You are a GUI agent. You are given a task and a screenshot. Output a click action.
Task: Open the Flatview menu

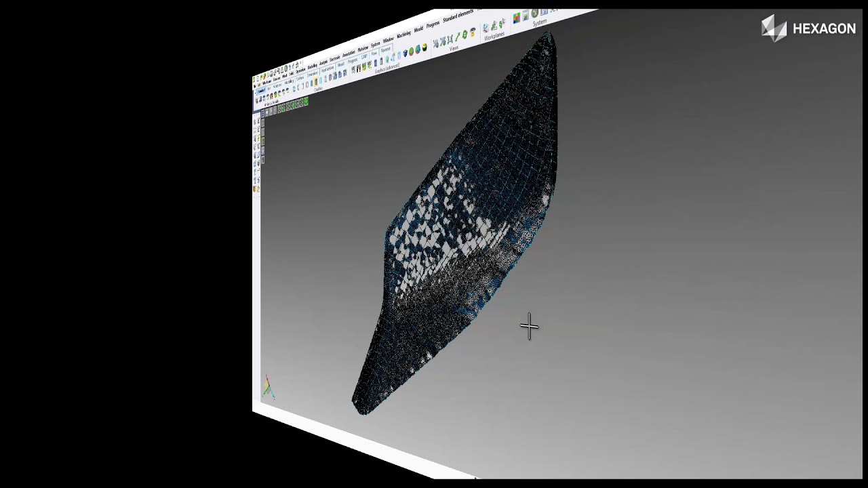pos(363,49)
